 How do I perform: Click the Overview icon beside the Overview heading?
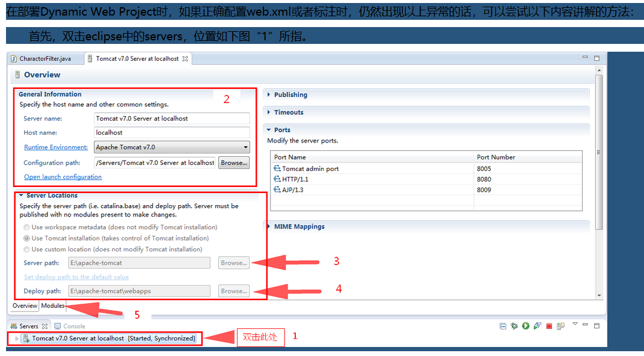(18, 75)
